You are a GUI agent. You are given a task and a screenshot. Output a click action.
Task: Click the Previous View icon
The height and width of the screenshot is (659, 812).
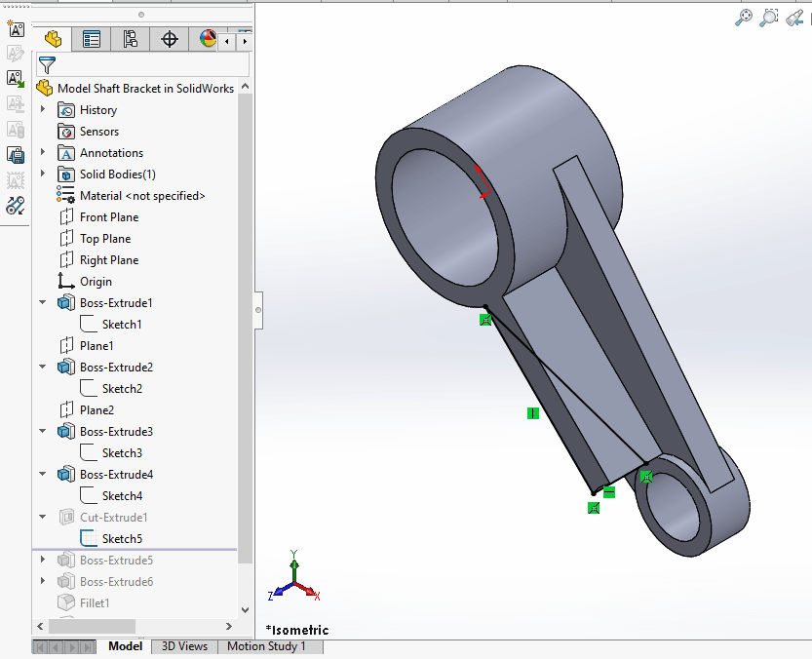[795, 18]
